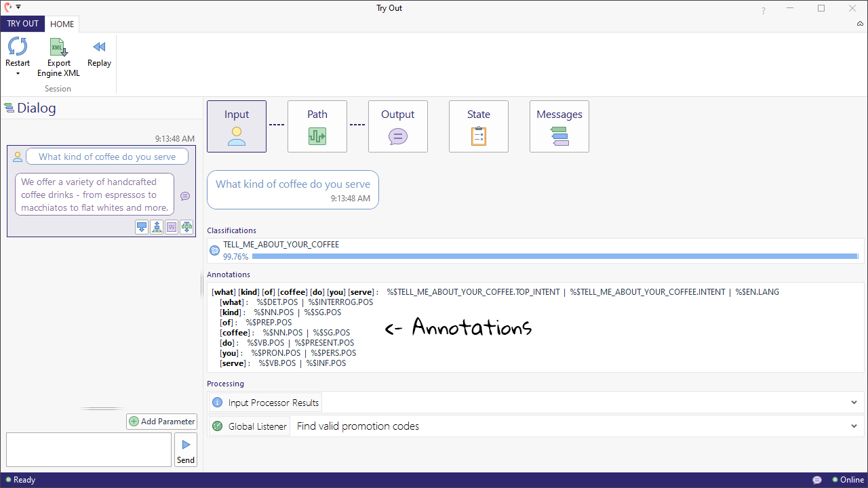
Task: Click the Restart session icon
Action: tap(18, 47)
